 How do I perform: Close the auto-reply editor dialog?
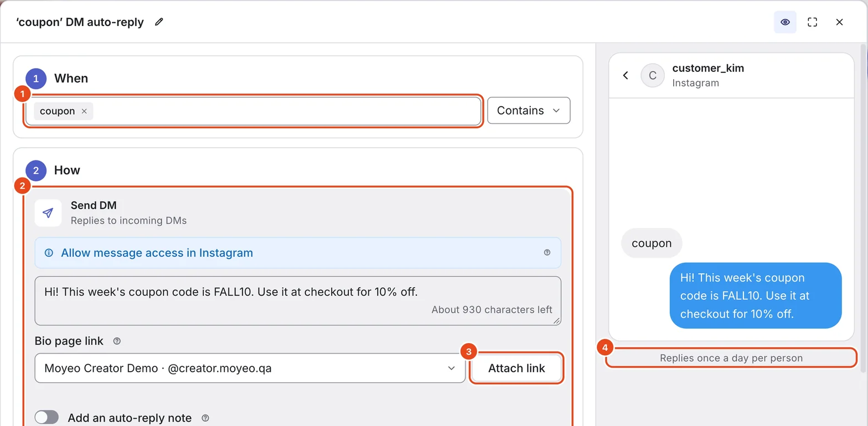pyautogui.click(x=839, y=22)
